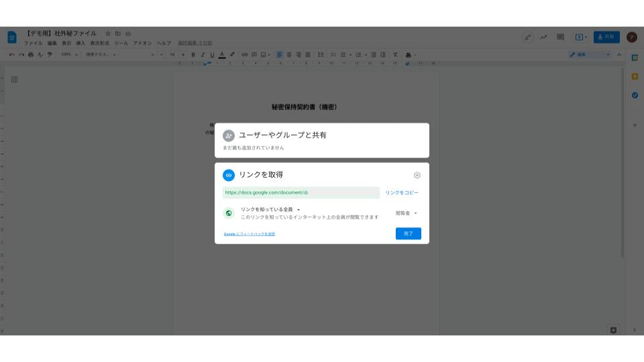
Task: Click the shareable link URL field
Action: point(301,192)
